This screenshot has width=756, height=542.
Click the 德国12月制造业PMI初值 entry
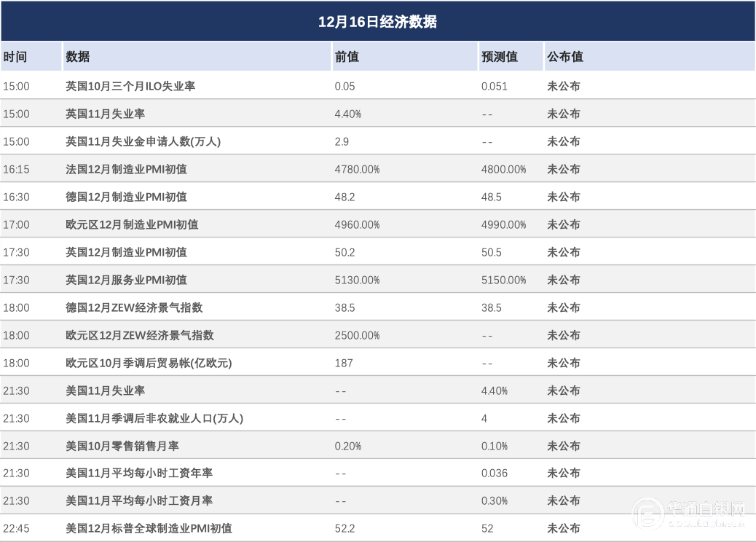pos(126,197)
